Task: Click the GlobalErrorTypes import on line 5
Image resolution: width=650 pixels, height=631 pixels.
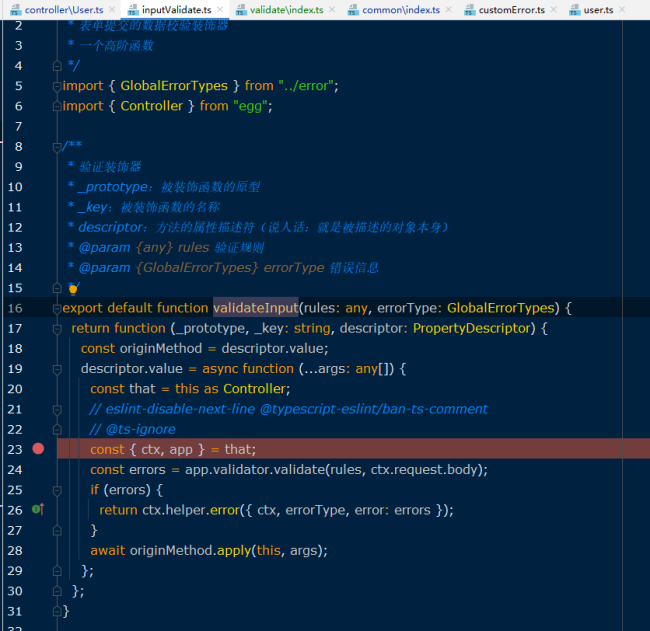Action: [x=174, y=86]
